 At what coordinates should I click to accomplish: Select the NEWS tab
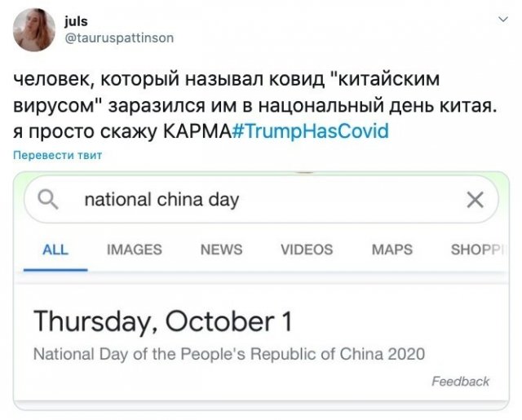(221, 250)
